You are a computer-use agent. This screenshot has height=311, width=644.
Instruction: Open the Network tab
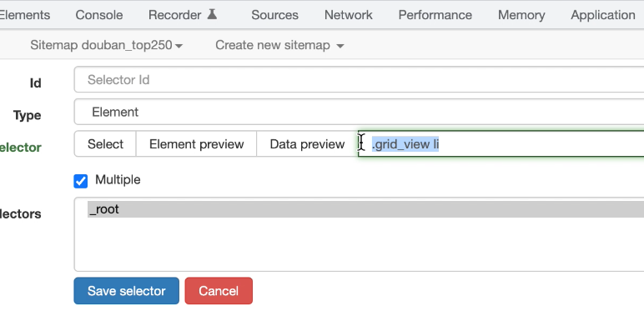tap(349, 15)
